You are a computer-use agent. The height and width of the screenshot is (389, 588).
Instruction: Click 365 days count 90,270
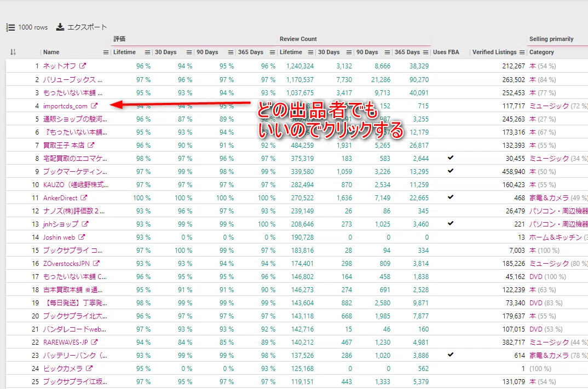coord(419,79)
